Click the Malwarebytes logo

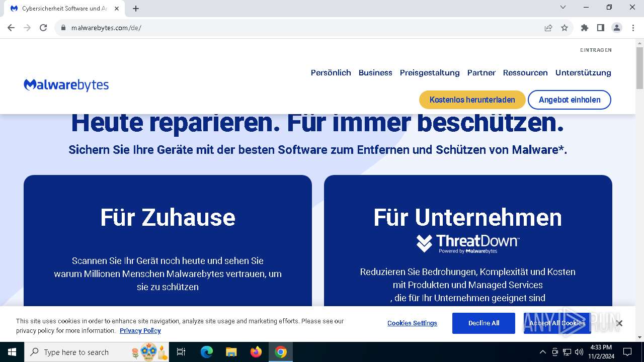pos(66,85)
